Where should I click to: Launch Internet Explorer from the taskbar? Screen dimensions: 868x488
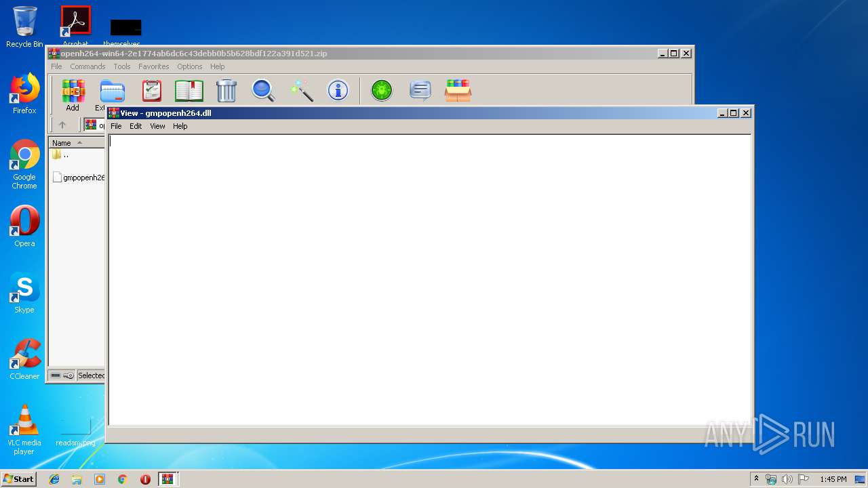coord(54,479)
